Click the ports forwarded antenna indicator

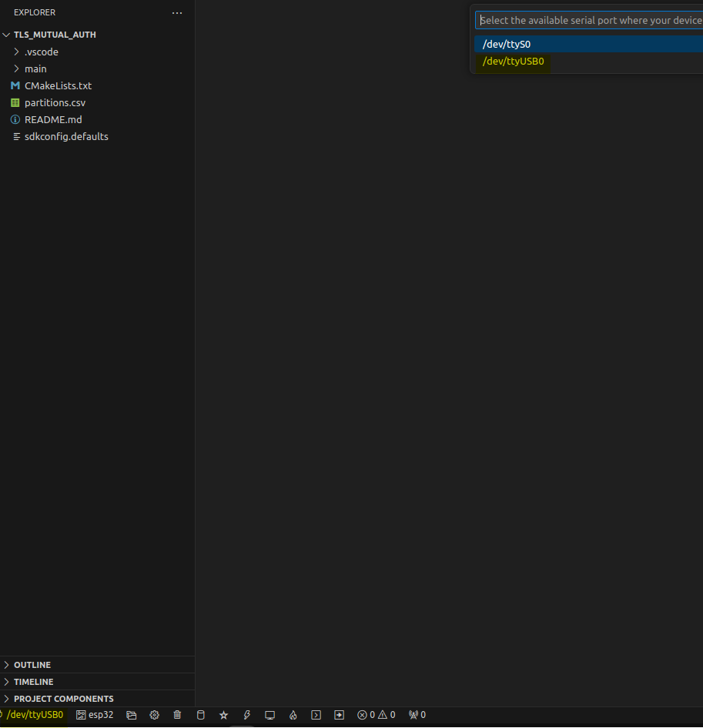coord(417,715)
